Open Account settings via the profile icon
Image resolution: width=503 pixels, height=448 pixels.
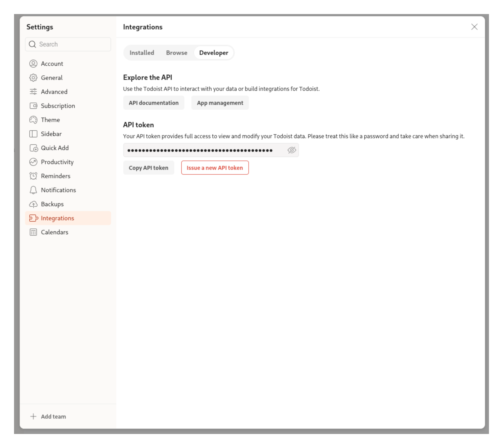click(x=34, y=63)
